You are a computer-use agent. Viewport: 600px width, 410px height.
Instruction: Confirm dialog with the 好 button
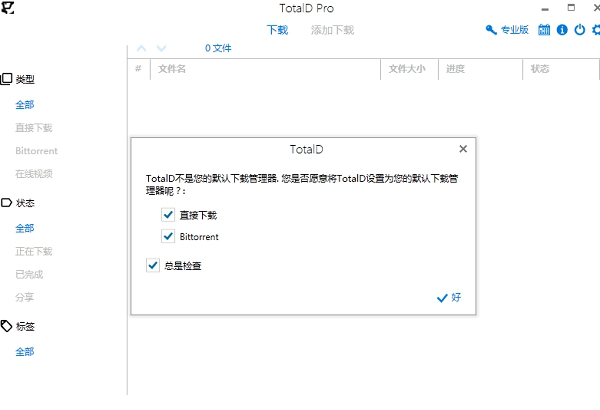[449, 297]
